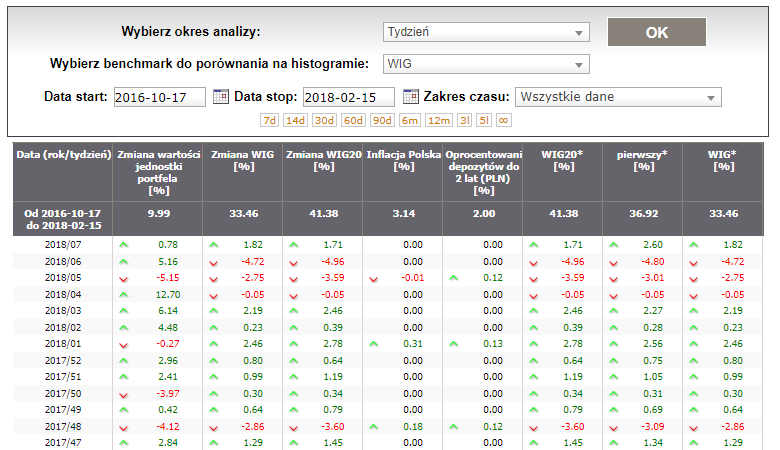Click the inflation value 0.18
The image size is (780, 450).
pyautogui.click(x=413, y=427)
